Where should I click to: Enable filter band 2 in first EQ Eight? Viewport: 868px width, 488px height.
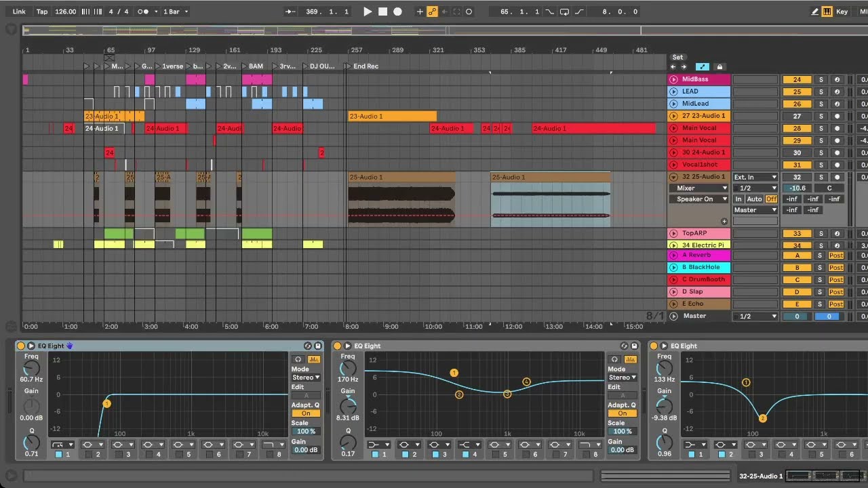click(88, 454)
